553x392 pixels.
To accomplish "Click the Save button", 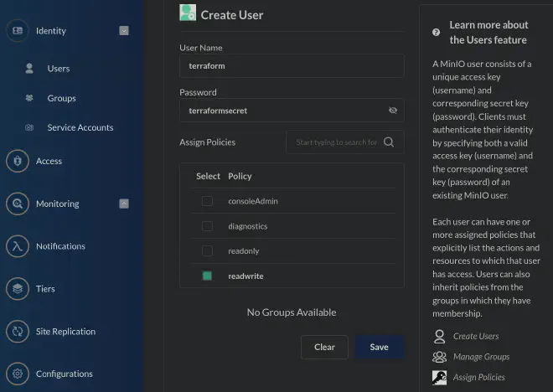I will pyautogui.click(x=379, y=347).
